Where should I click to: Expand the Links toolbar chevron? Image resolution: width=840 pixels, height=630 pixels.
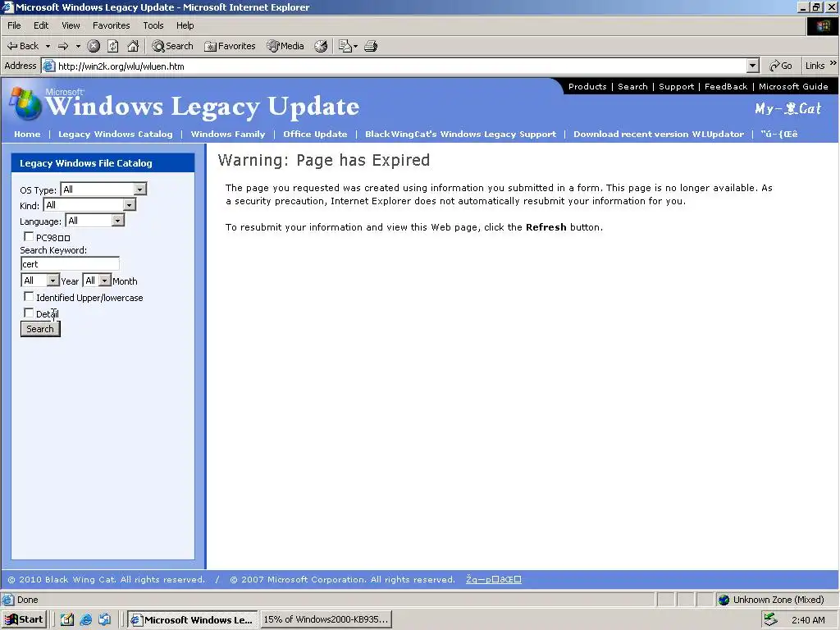click(x=833, y=63)
